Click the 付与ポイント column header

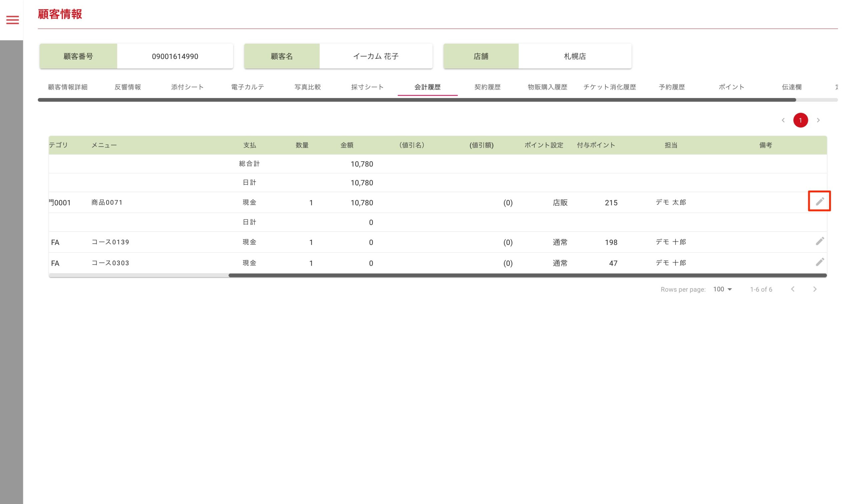[x=596, y=145]
